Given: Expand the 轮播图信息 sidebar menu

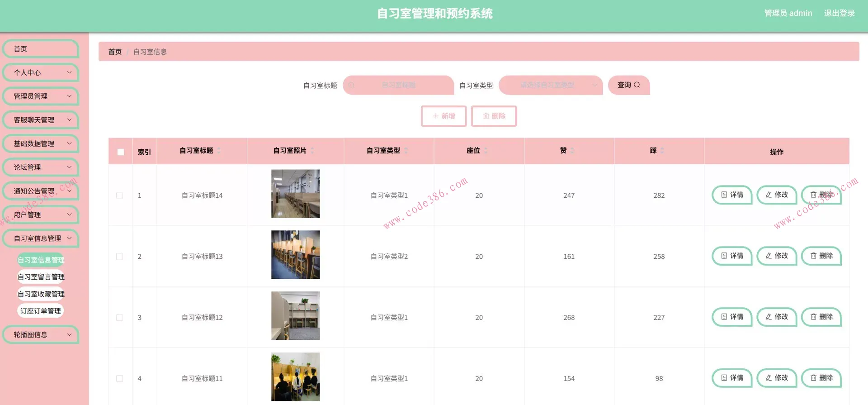Looking at the screenshot, I should 41,335.
